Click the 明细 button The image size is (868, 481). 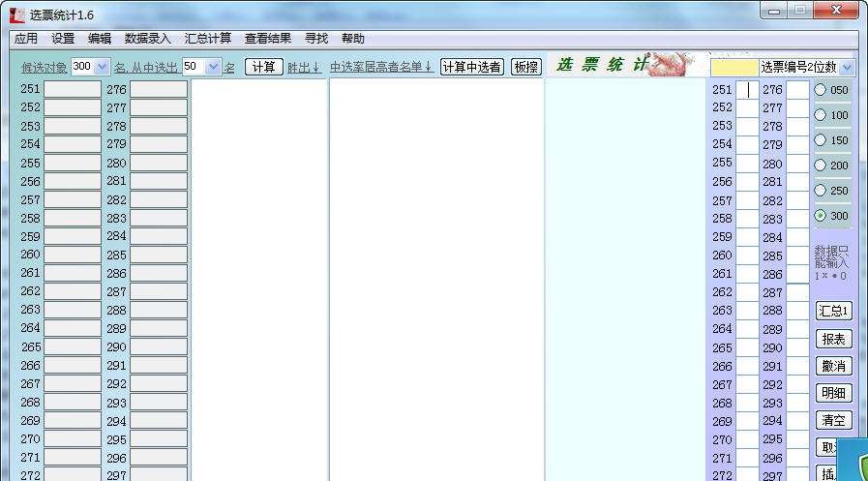(x=834, y=393)
